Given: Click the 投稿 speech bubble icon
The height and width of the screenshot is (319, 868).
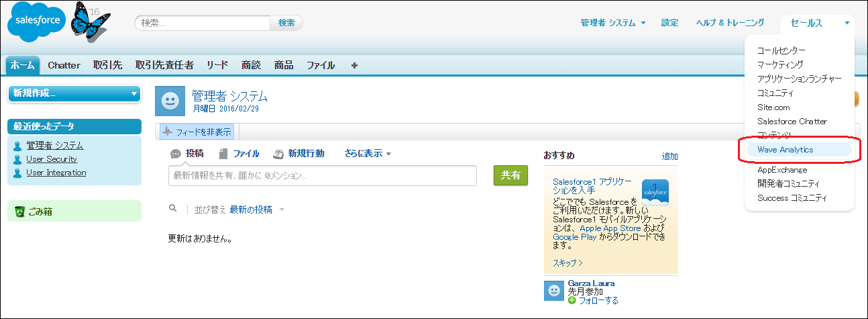Looking at the screenshot, I should (x=176, y=154).
